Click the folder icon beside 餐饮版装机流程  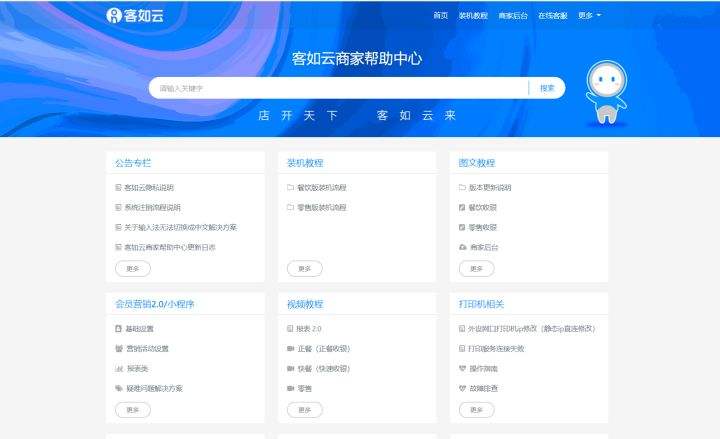pyautogui.click(x=291, y=187)
